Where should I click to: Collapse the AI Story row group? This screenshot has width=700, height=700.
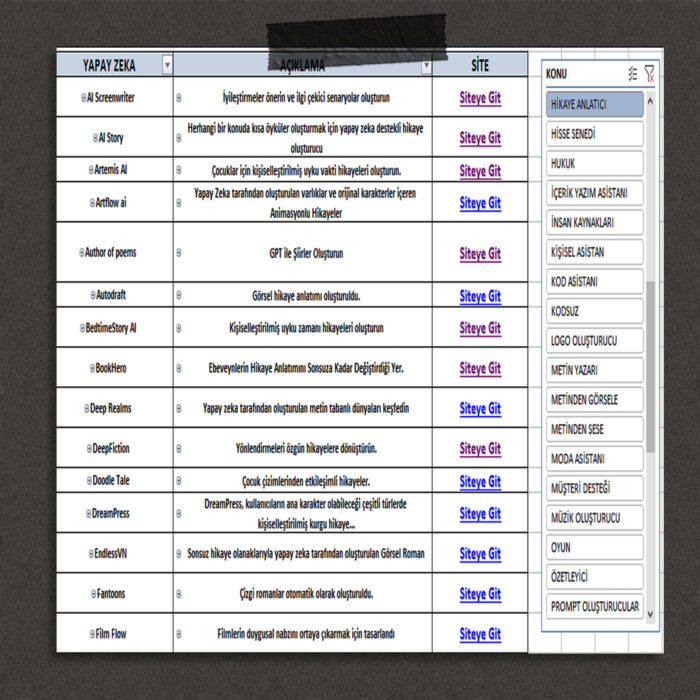point(95,138)
